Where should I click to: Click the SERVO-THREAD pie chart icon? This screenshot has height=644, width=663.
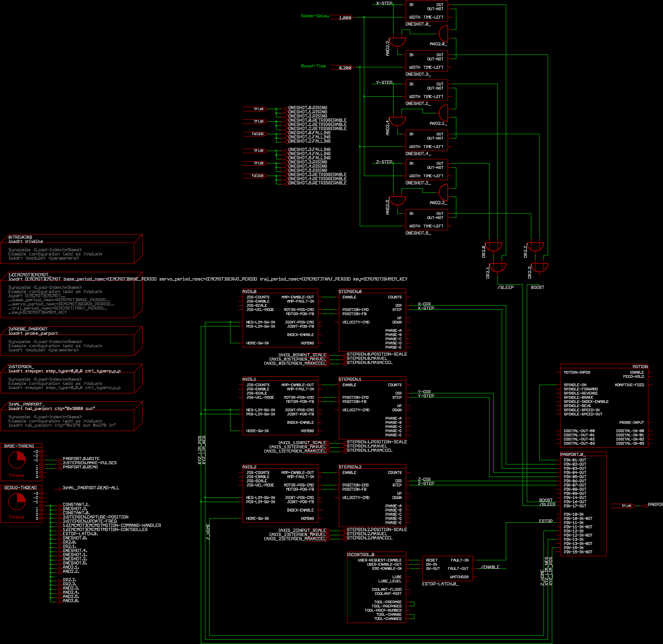coord(17,502)
